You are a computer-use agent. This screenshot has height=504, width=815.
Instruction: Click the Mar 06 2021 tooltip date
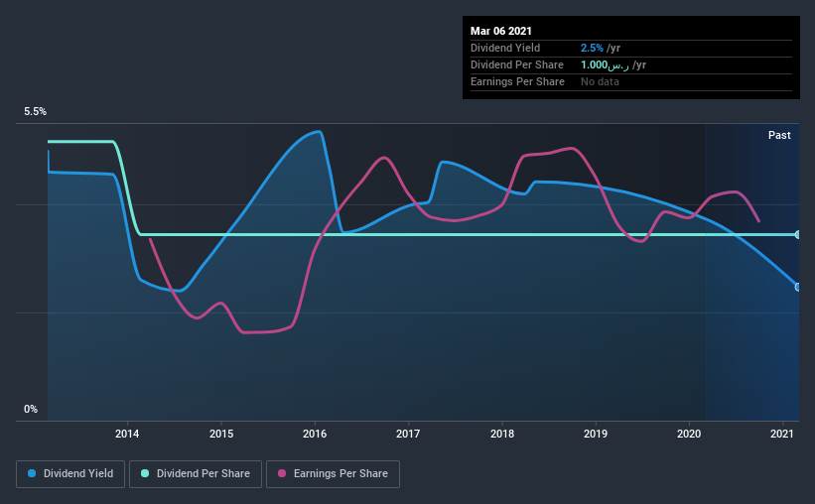coord(501,31)
